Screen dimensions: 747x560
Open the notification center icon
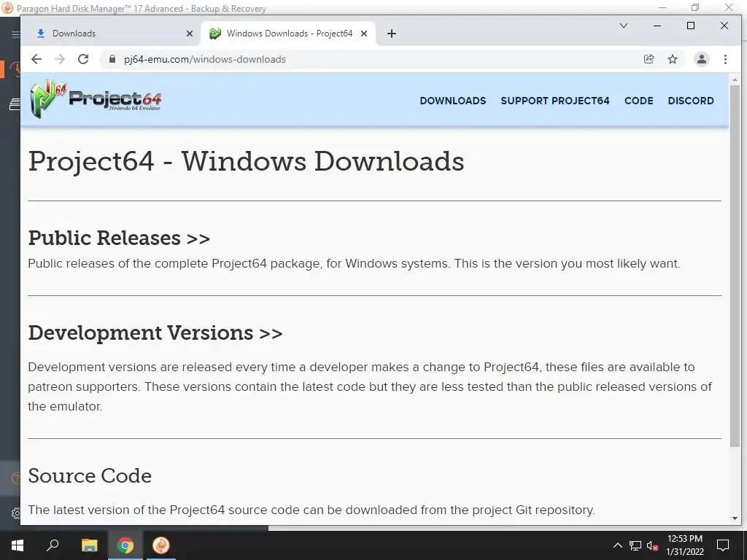click(723, 545)
